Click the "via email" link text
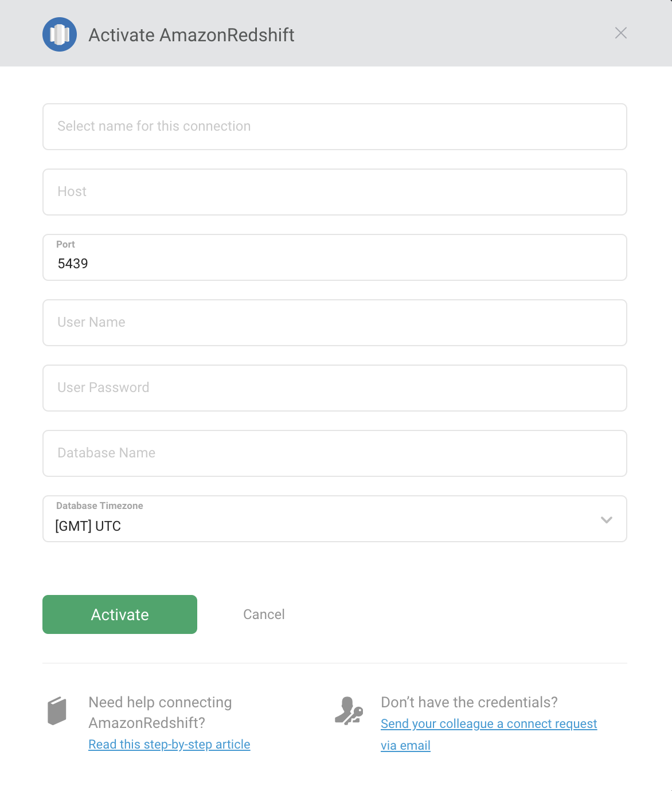The image size is (672, 791). click(x=405, y=745)
